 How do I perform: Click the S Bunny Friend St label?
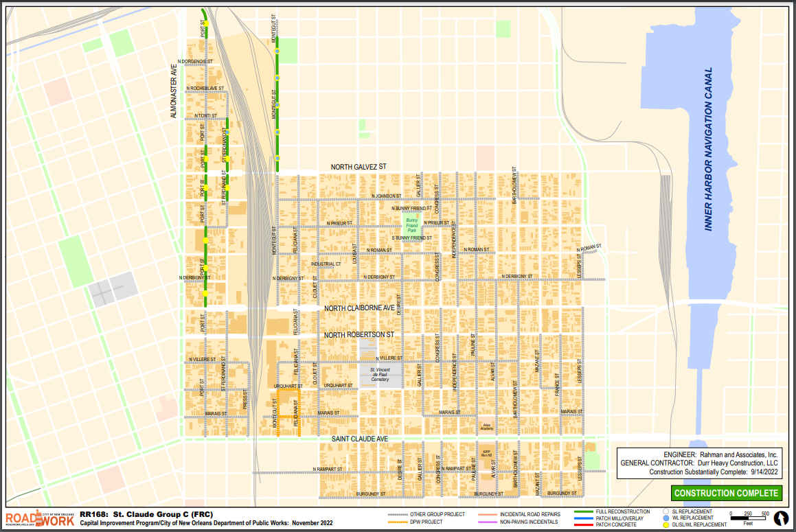[411, 238]
